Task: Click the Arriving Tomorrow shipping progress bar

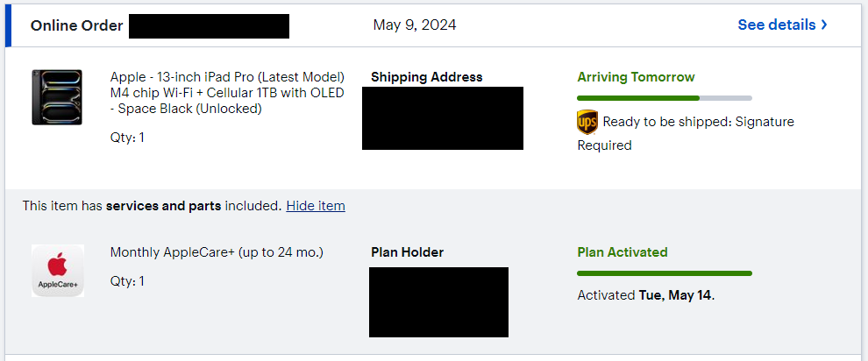Action: [x=664, y=98]
